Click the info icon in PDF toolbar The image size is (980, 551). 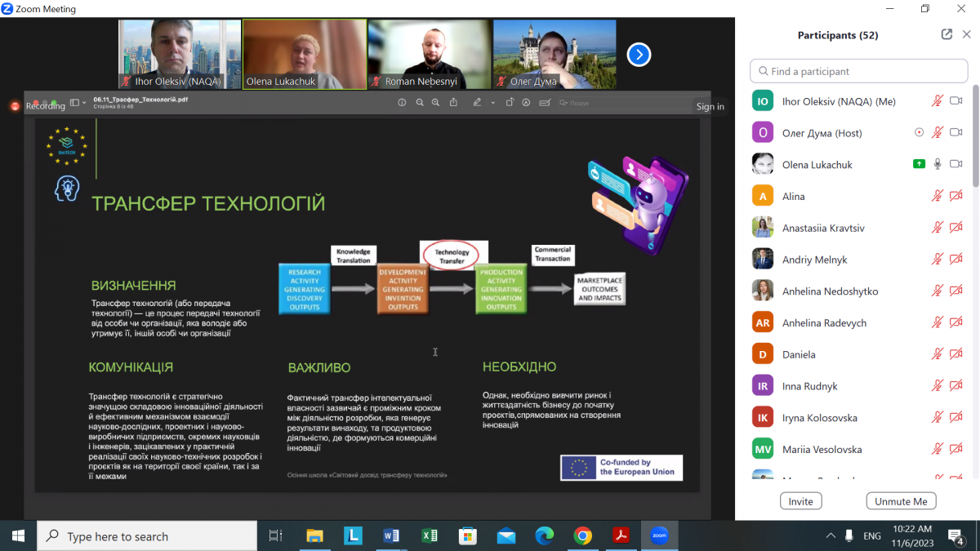coord(402,103)
